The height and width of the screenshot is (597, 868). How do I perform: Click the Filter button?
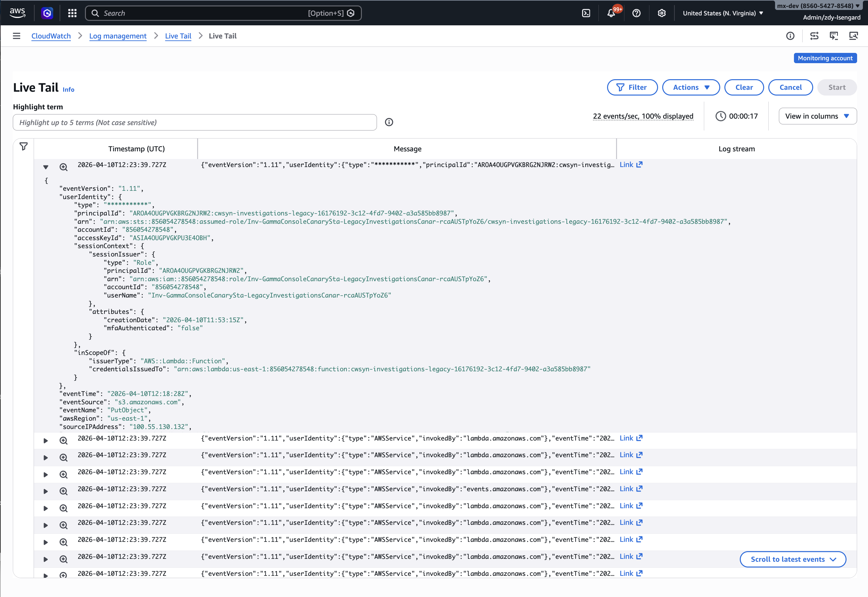tap(632, 88)
